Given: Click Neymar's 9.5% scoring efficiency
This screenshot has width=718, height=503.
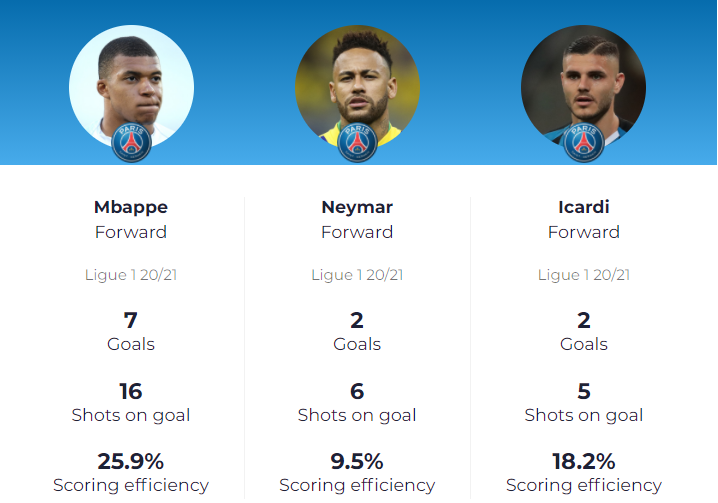Looking at the screenshot, I should coord(357,473).
